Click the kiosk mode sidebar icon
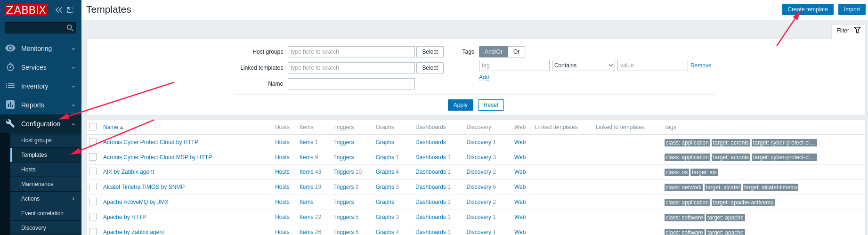 pos(70,10)
